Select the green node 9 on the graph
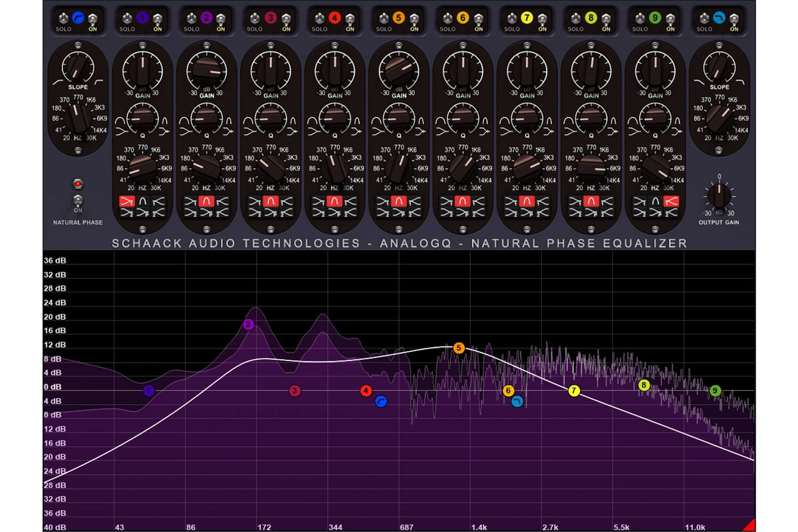Screen dimensions: 798x532 [715, 391]
